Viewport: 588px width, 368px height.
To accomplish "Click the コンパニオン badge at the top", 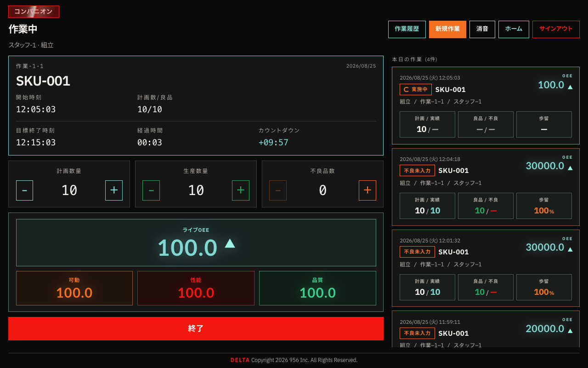I will point(34,11).
